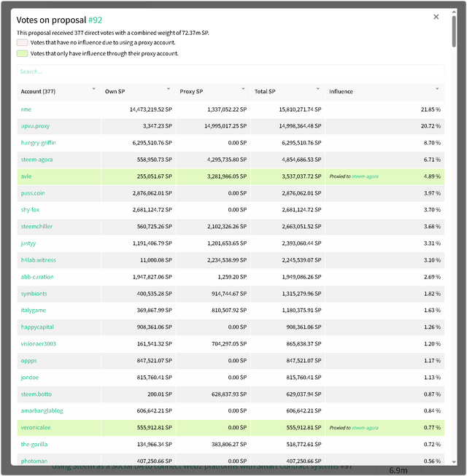Select avle Total SP 3,537,037.72 SP
The width and height of the screenshot is (467, 476).
(x=301, y=176)
